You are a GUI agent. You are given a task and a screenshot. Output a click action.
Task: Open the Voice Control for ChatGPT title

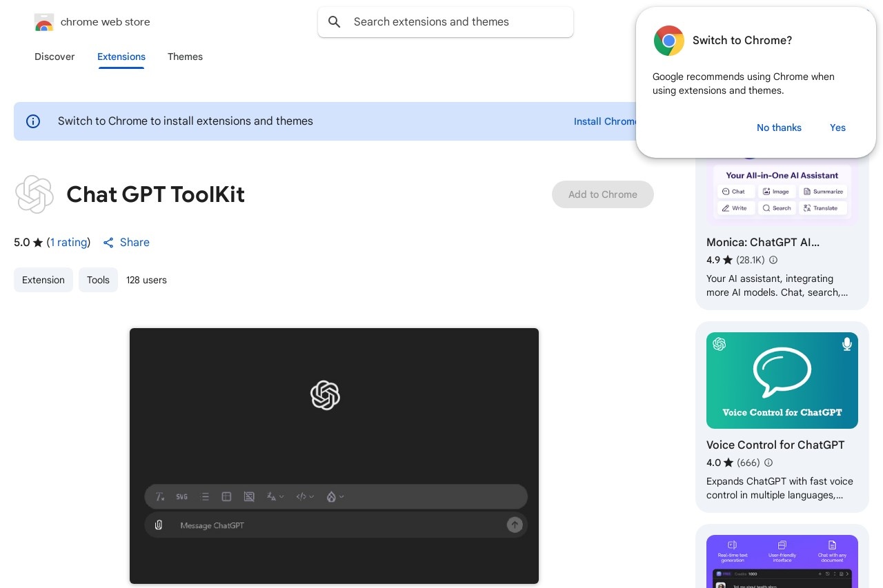click(775, 445)
